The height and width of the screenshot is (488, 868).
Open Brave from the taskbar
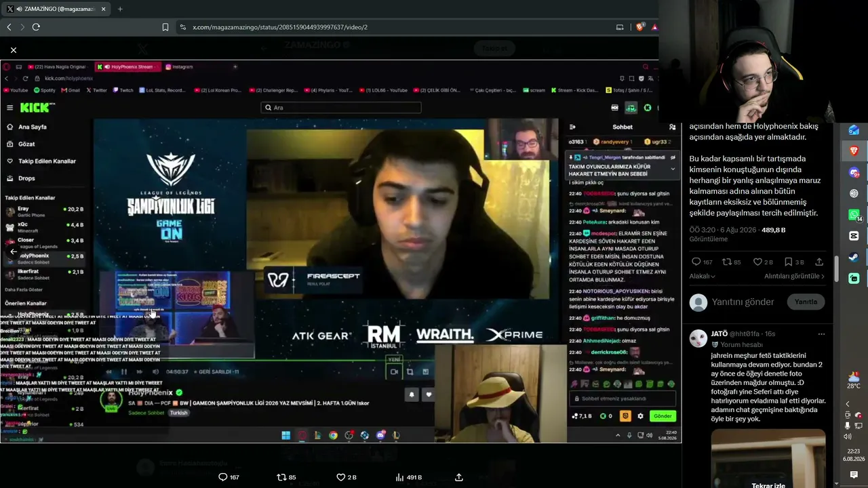[x=854, y=150]
